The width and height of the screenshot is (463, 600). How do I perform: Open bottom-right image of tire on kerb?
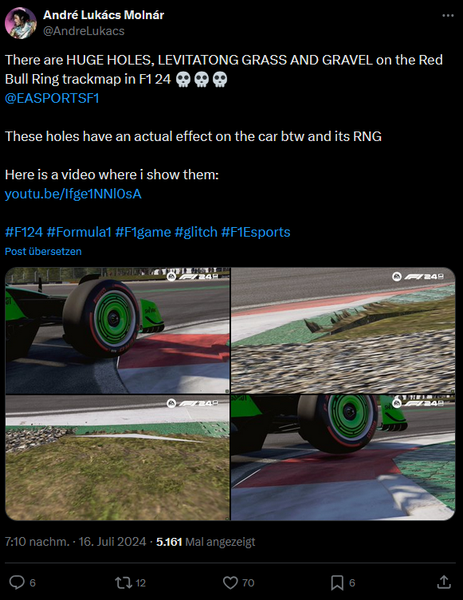click(x=343, y=458)
